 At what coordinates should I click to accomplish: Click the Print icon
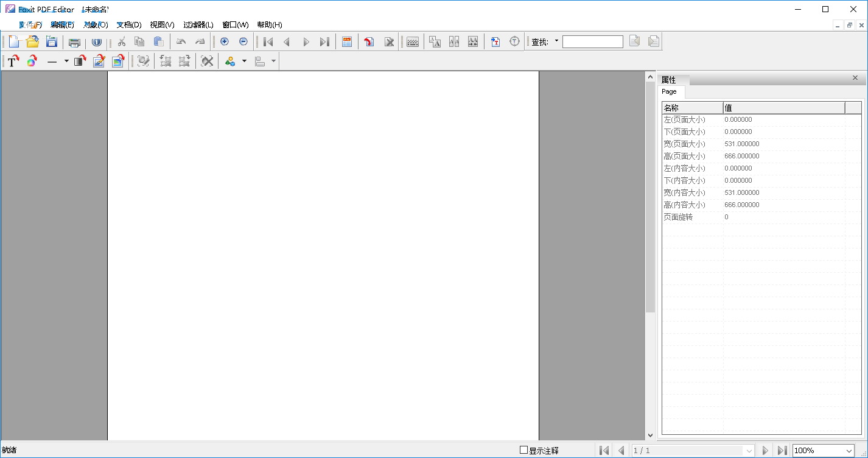(x=73, y=41)
